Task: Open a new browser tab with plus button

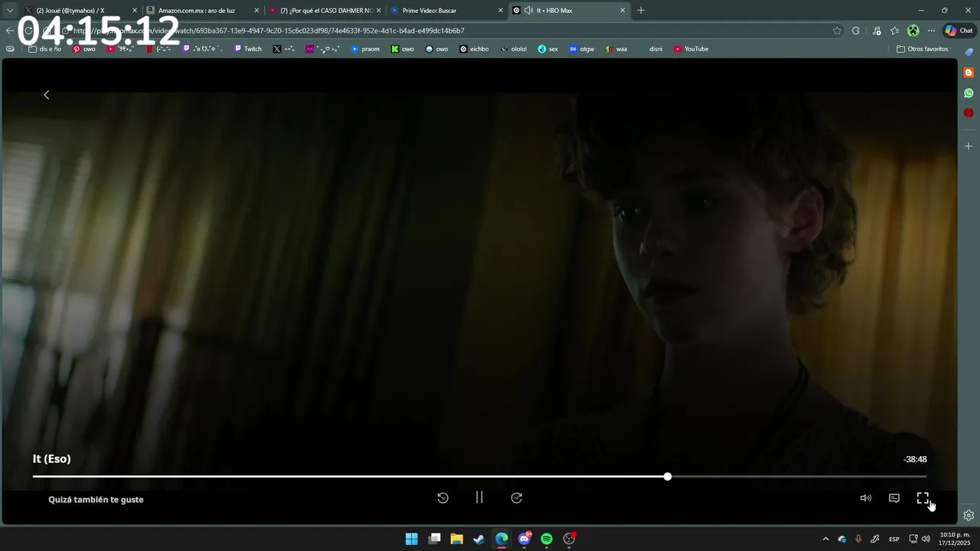Action: pos(641,11)
